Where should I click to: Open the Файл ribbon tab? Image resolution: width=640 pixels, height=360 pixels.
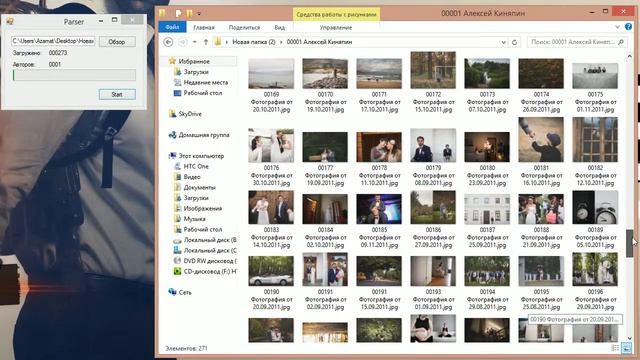click(x=172, y=27)
